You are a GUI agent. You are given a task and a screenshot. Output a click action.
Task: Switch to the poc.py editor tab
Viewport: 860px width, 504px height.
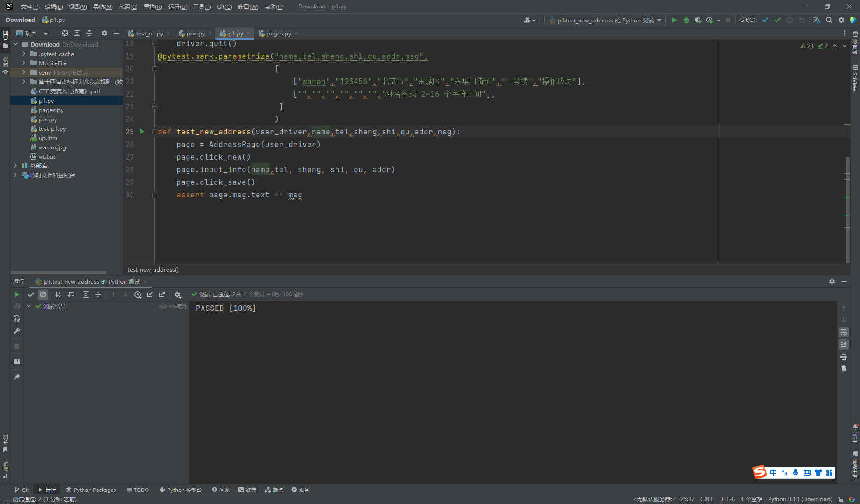(196, 34)
